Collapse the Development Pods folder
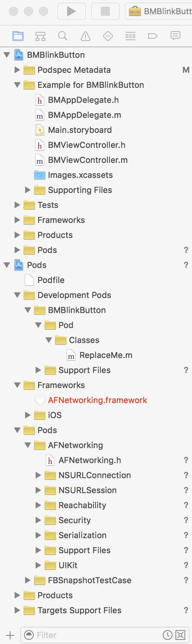 [x=17, y=295]
